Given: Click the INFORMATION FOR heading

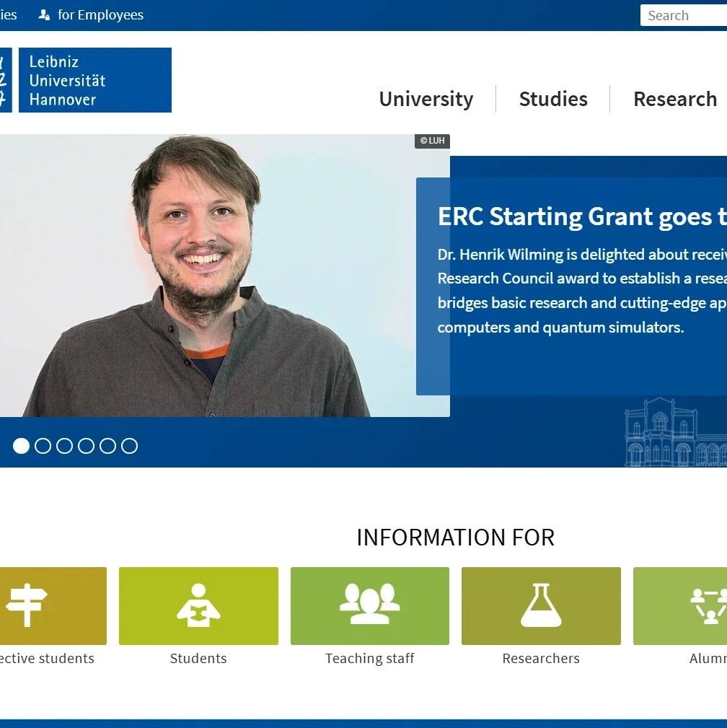Looking at the screenshot, I should pos(455,538).
